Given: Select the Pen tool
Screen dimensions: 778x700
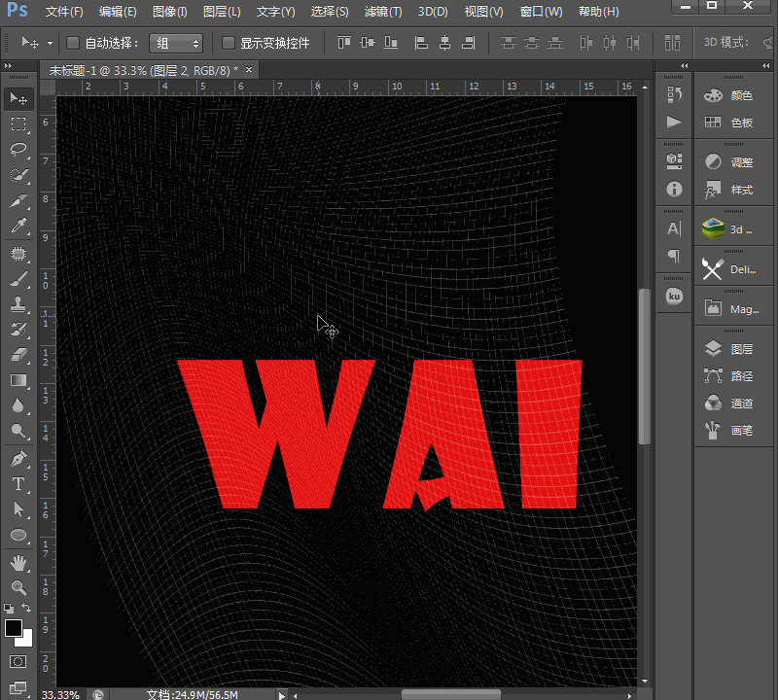Looking at the screenshot, I should pyautogui.click(x=18, y=458).
